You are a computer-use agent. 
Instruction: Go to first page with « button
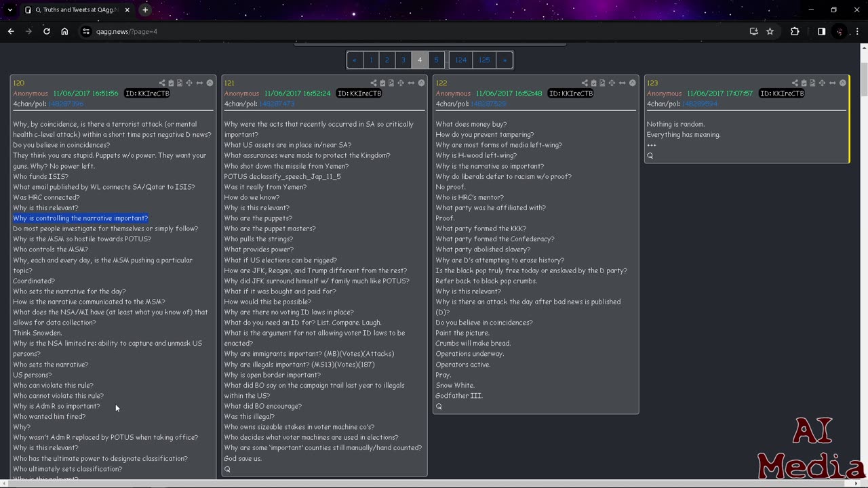point(355,60)
